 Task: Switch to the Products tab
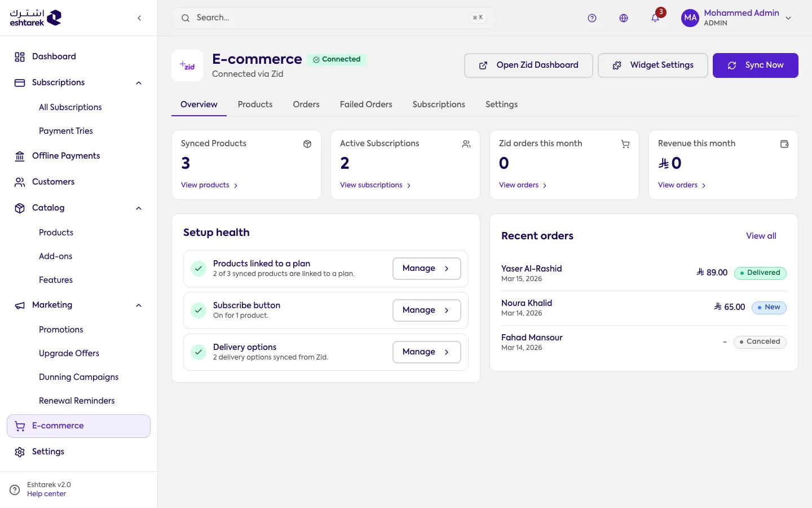[255, 104]
